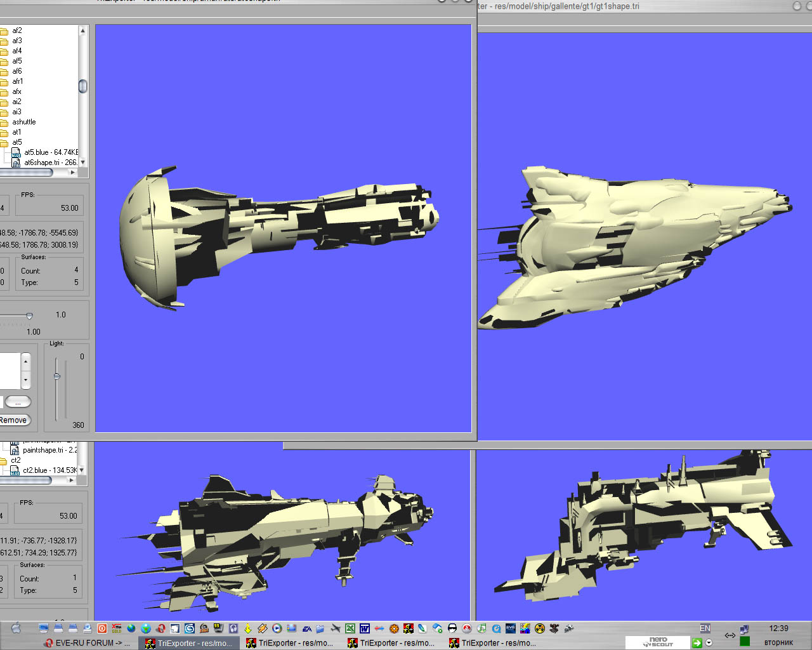This screenshot has width=812, height=650.
Task: Click the file tree scroll-up arrow
Action: [83, 30]
